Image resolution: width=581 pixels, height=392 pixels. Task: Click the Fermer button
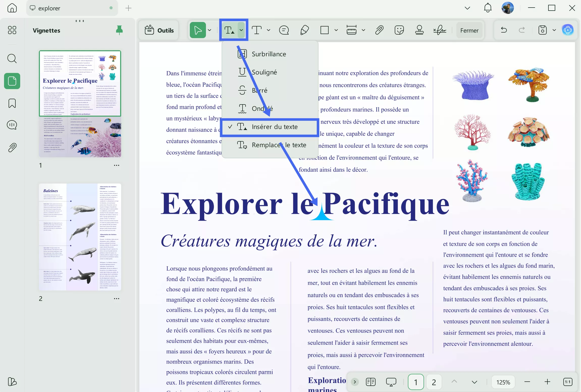[469, 30]
